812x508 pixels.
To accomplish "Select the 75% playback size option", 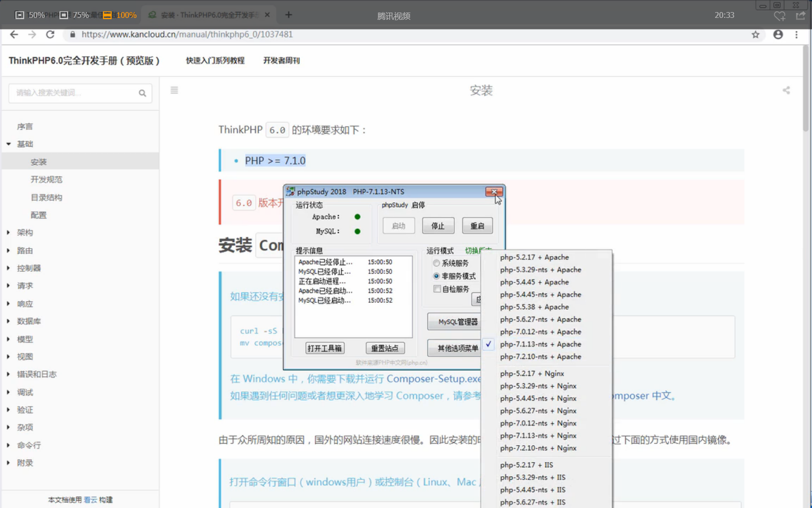I will point(74,15).
